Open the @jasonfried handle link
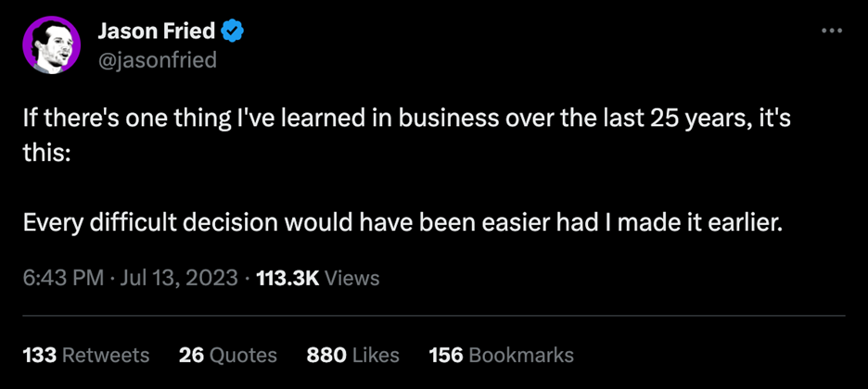Image resolution: width=868 pixels, height=389 pixels. click(157, 60)
